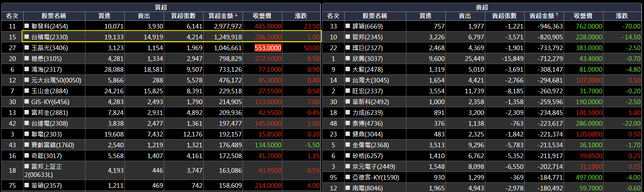
Task: Open stock 旺宏(2337)
Action: point(367,91)
